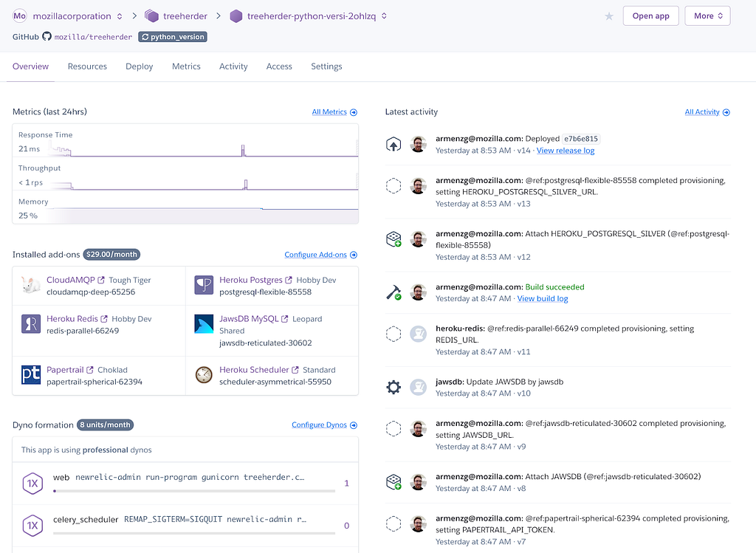This screenshot has width=756, height=553.
Task: Click the web dyno quantity slider
Action: tap(194, 491)
